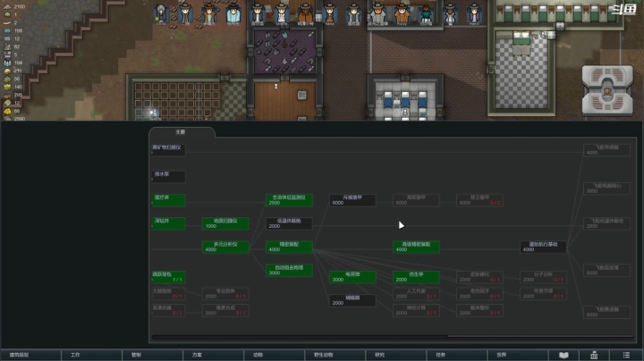
Task: Select the 飞船电脑核心 3000 research node
Action: tap(606, 189)
